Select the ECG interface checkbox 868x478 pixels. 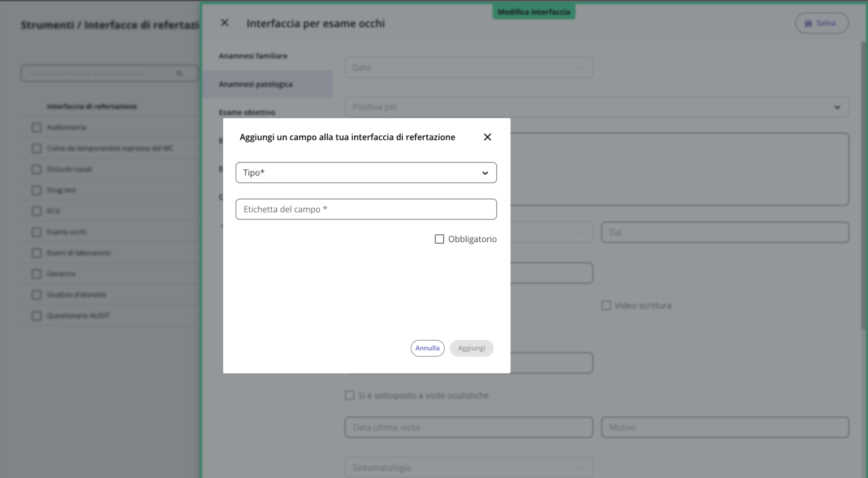point(36,211)
